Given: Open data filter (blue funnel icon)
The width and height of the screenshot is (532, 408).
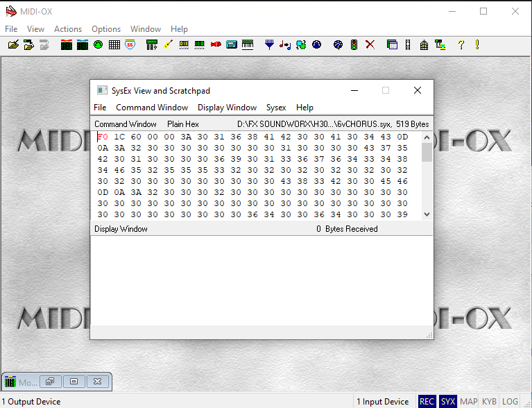Looking at the screenshot, I should pos(269,44).
